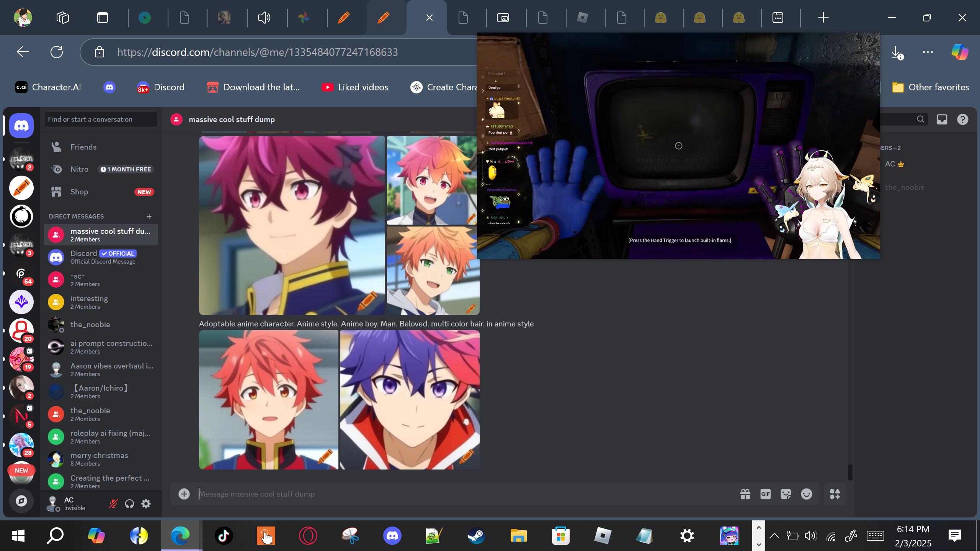Open the Nitro page
980x551 pixels.
click(101, 169)
